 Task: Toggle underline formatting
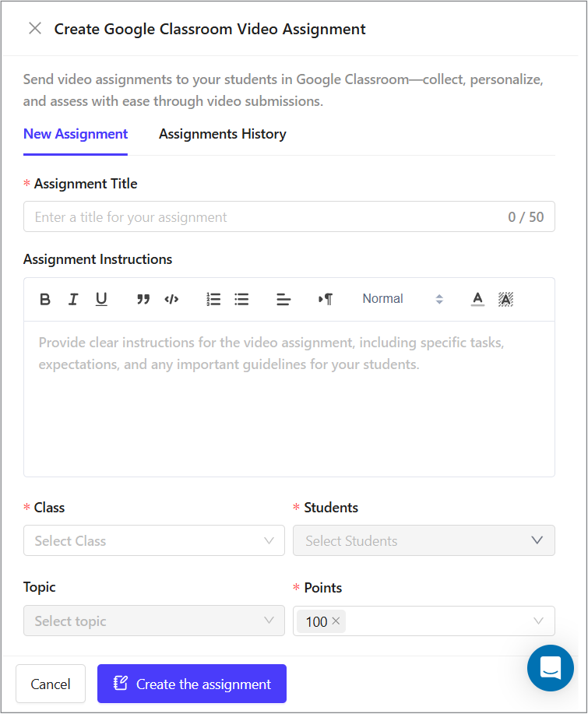tap(101, 299)
